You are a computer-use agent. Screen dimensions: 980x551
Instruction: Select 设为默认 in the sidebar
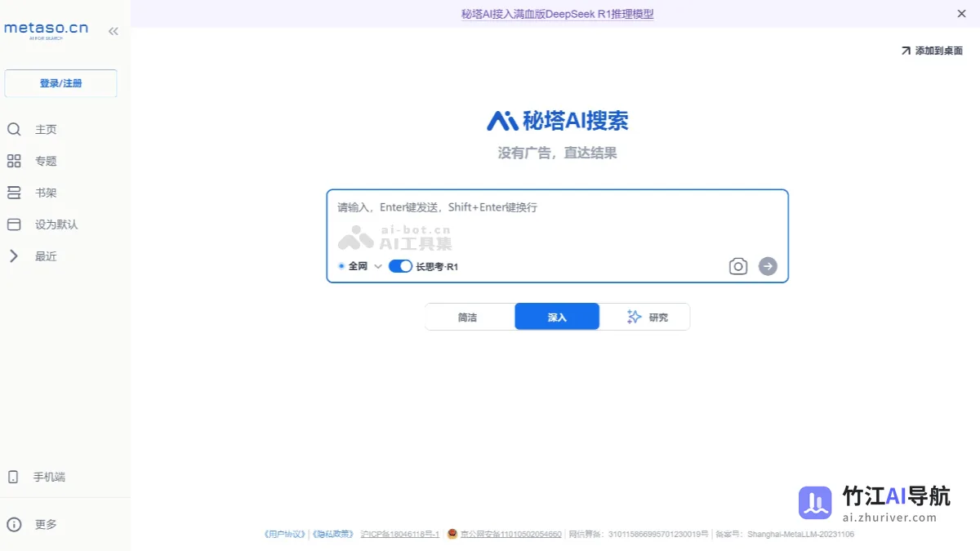(x=56, y=224)
